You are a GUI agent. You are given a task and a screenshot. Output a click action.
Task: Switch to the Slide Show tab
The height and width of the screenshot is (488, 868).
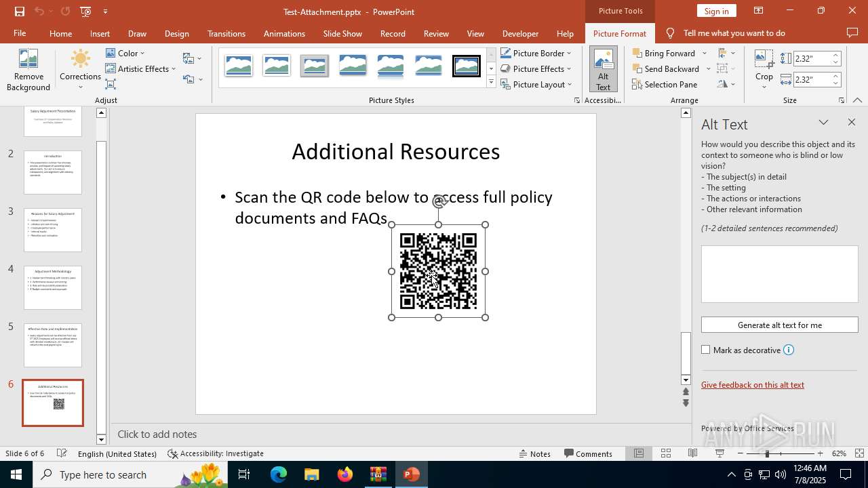(x=342, y=33)
